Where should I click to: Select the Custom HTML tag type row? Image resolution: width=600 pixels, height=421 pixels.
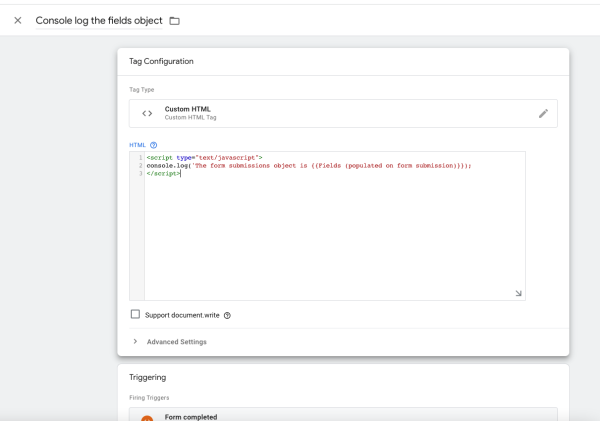(x=343, y=113)
